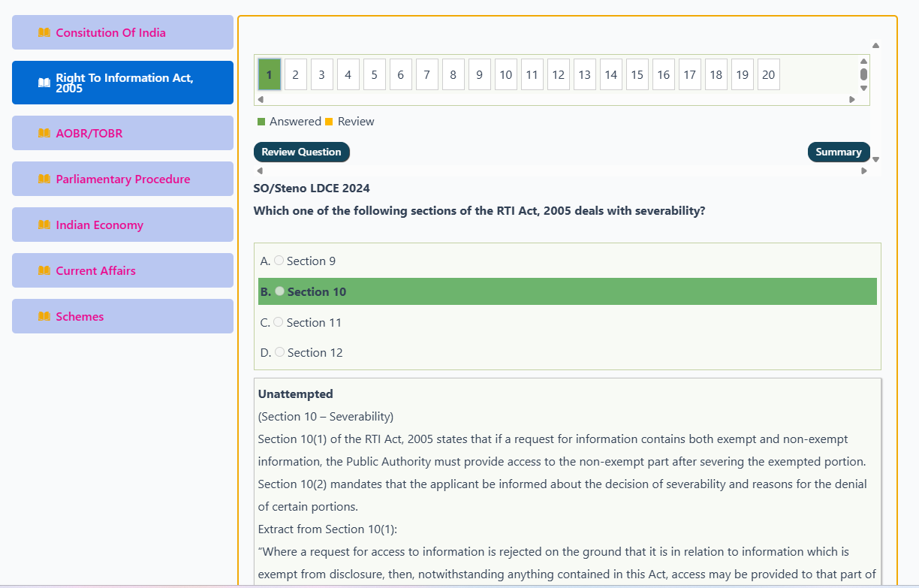
Task: Open question number 11
Action: pos(532,74)
